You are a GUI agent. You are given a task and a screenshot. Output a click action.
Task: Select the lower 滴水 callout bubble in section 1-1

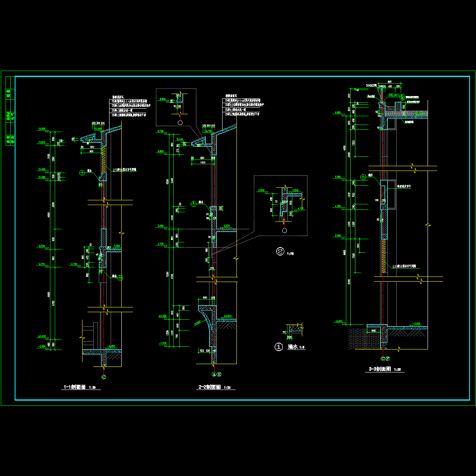[121, 278]
